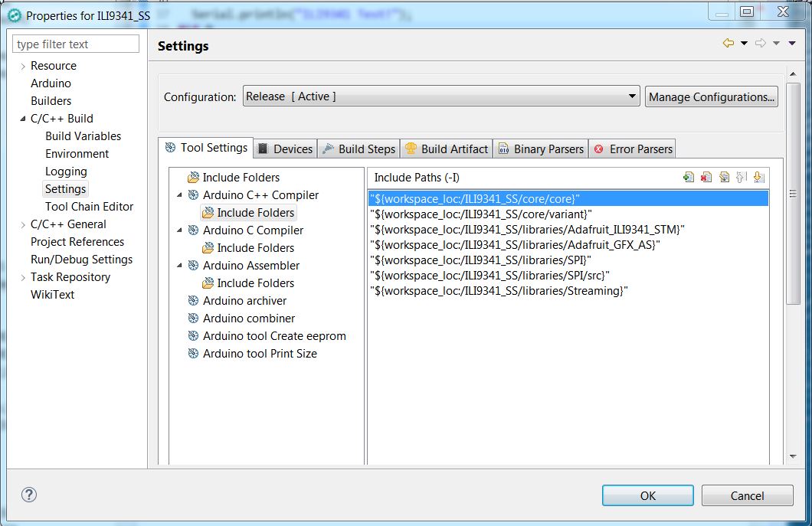Screen dimensions: 812x526
Task: Click the Edit include path icon
Action: tap(724, 177)
